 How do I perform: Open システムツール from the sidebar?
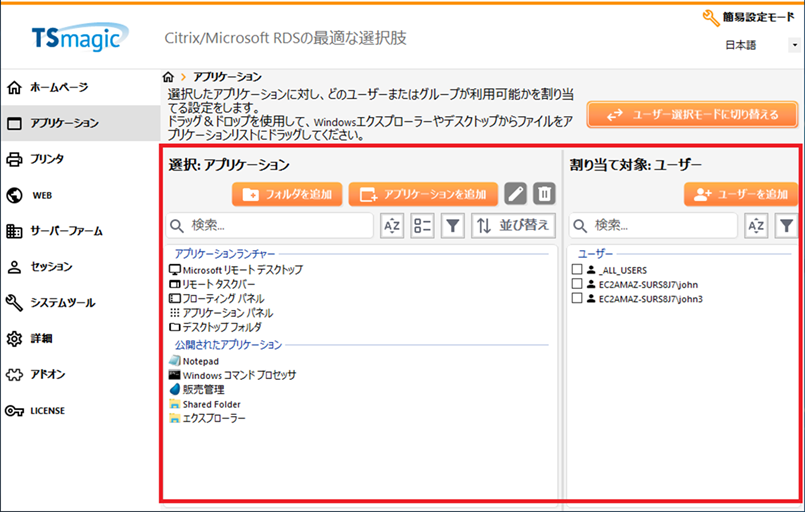(x=62, y=302)
